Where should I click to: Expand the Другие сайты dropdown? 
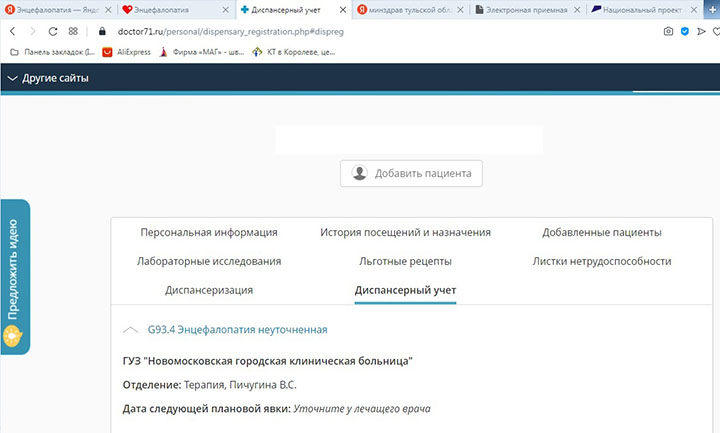(x=47, y=78)
